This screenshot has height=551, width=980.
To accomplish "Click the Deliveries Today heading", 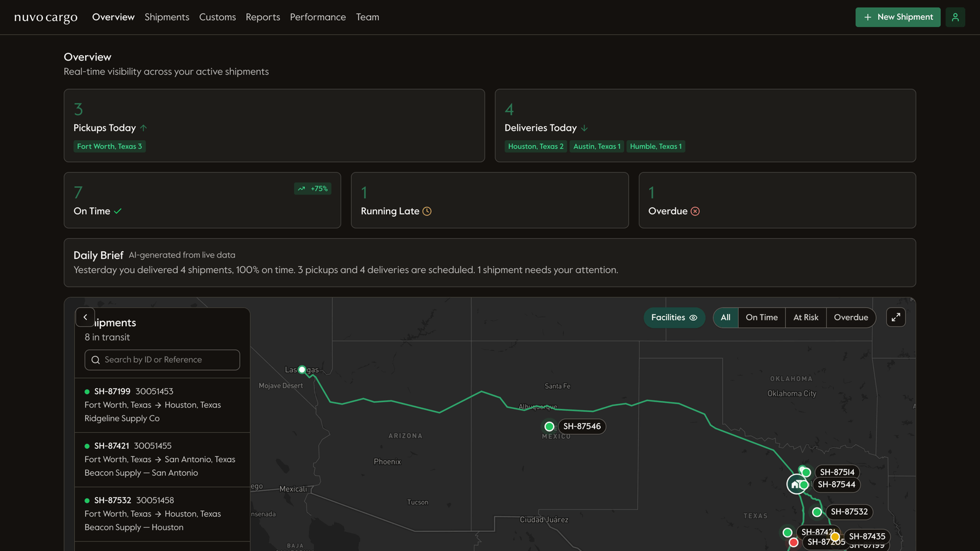I will point(541,128).
